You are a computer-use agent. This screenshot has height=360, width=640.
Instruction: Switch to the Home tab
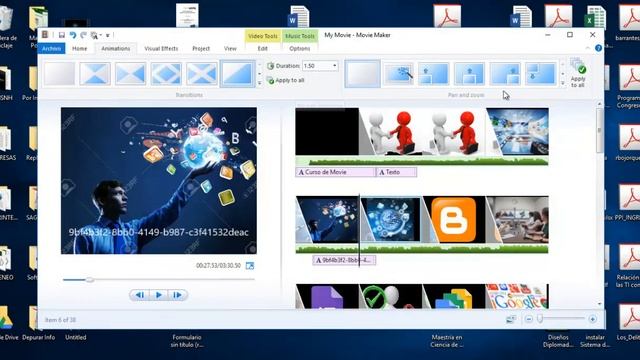tap(80, 49)
